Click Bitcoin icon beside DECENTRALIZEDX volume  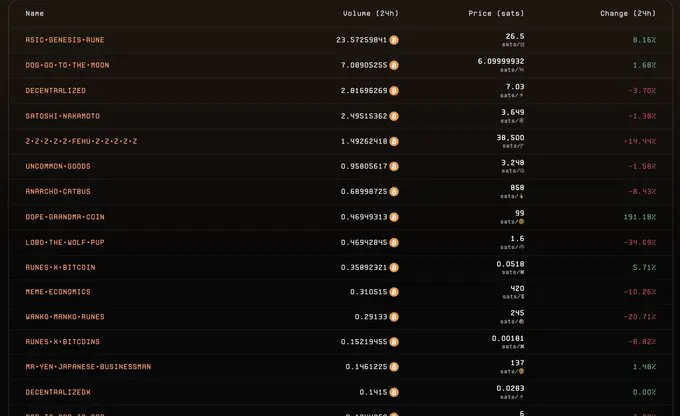pos(394,392)
